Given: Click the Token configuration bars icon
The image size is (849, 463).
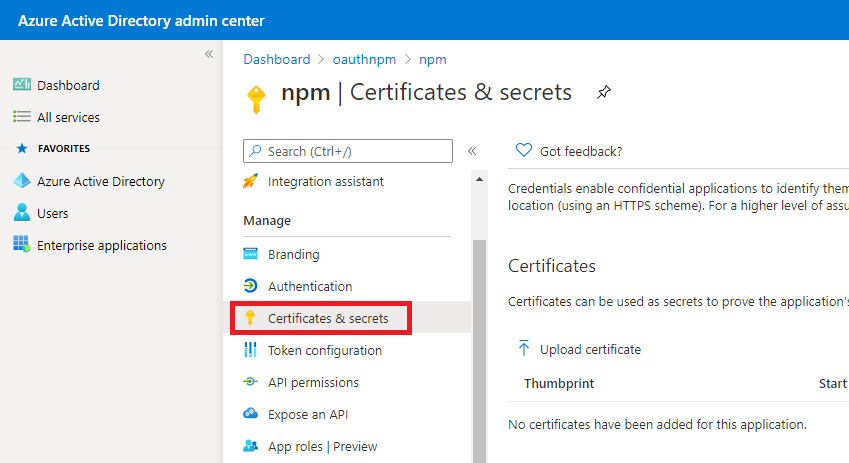Looking at the screenshot, I should click(250, 350).
